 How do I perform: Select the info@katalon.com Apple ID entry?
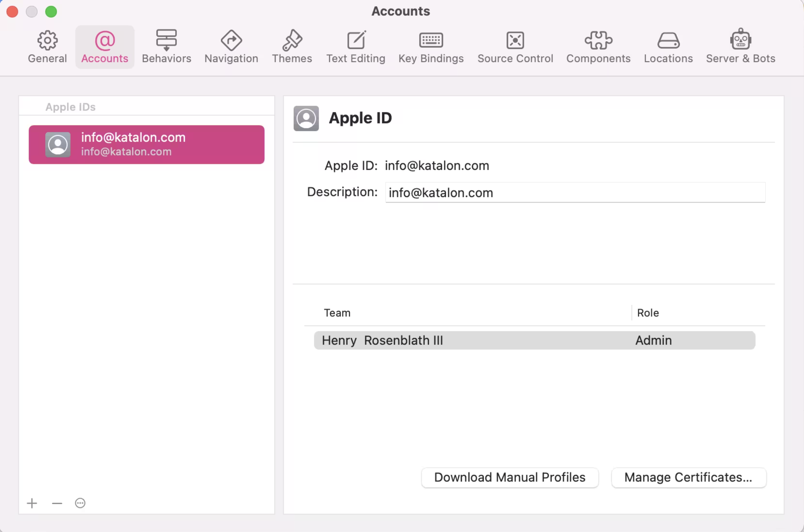146,144
